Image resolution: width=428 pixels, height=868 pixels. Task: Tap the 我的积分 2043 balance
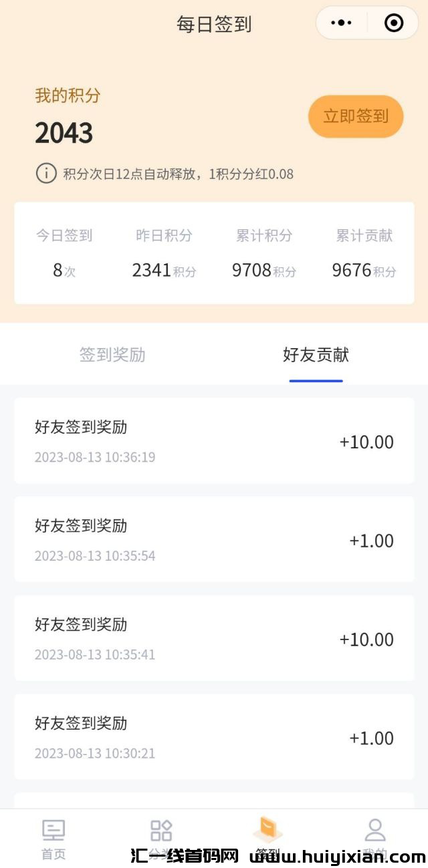click(64, 133)
